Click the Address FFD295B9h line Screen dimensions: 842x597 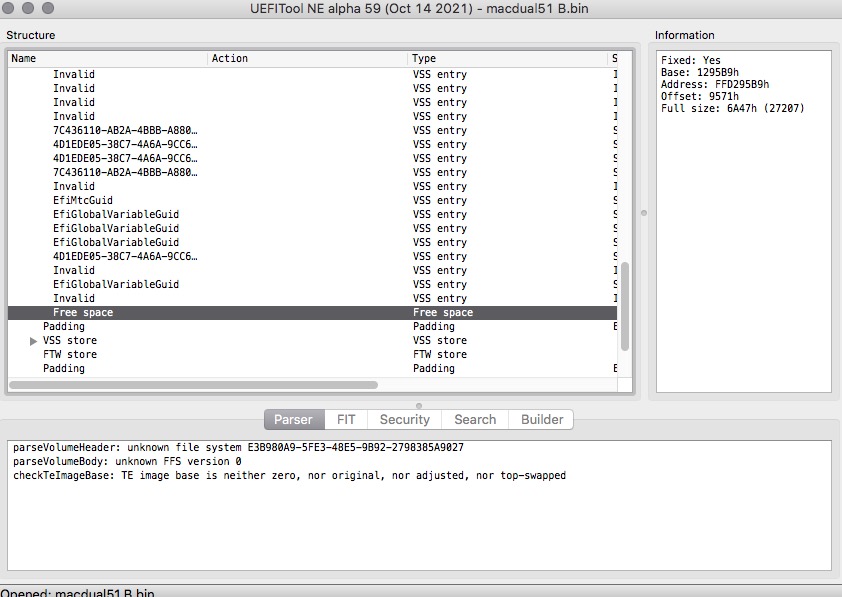point(715,84)
